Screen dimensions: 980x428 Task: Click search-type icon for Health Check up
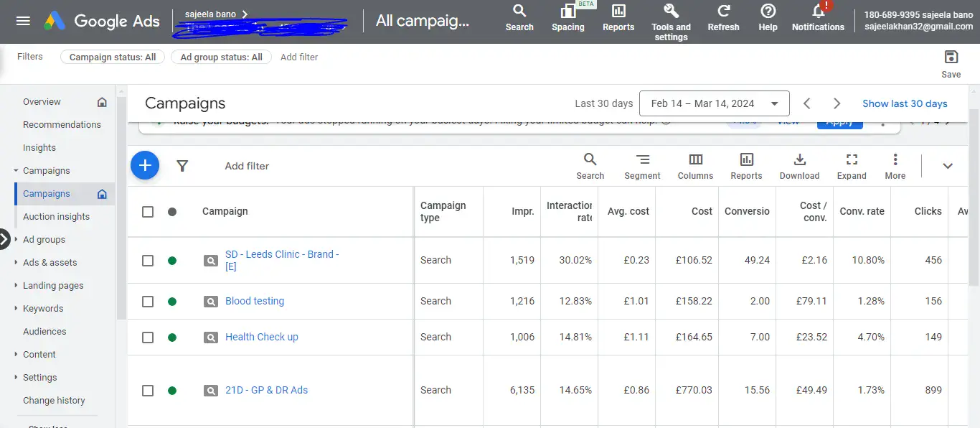coord(210,338)
